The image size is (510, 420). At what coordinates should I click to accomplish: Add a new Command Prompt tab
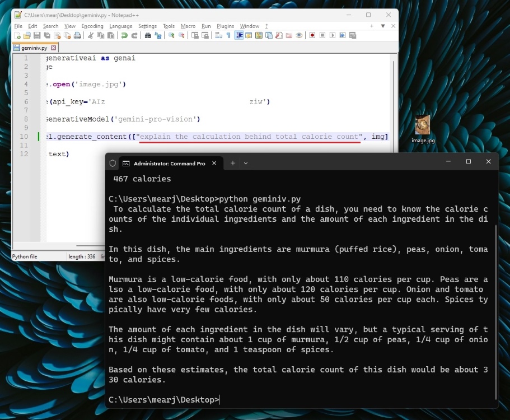click(x=233, y=163)
